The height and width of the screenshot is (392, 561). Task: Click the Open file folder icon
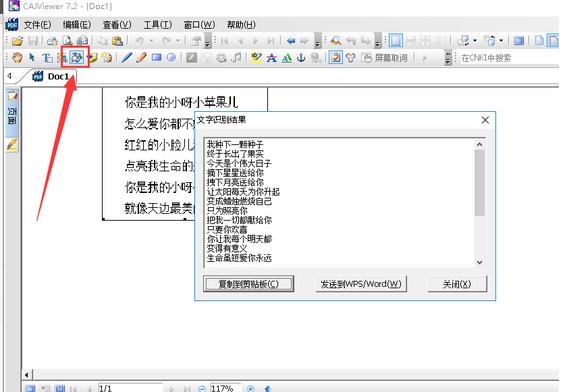tap(17, 41)
